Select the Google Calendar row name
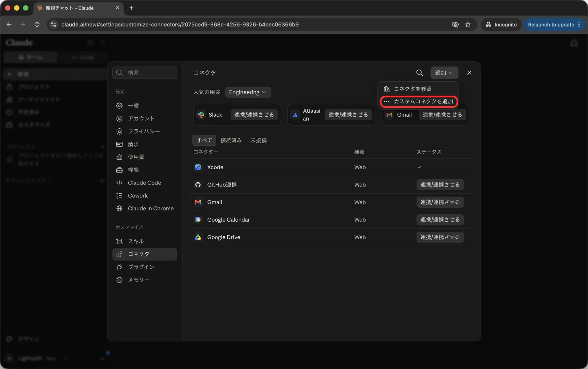Screen dimensions: 588x369 [228, 220]
